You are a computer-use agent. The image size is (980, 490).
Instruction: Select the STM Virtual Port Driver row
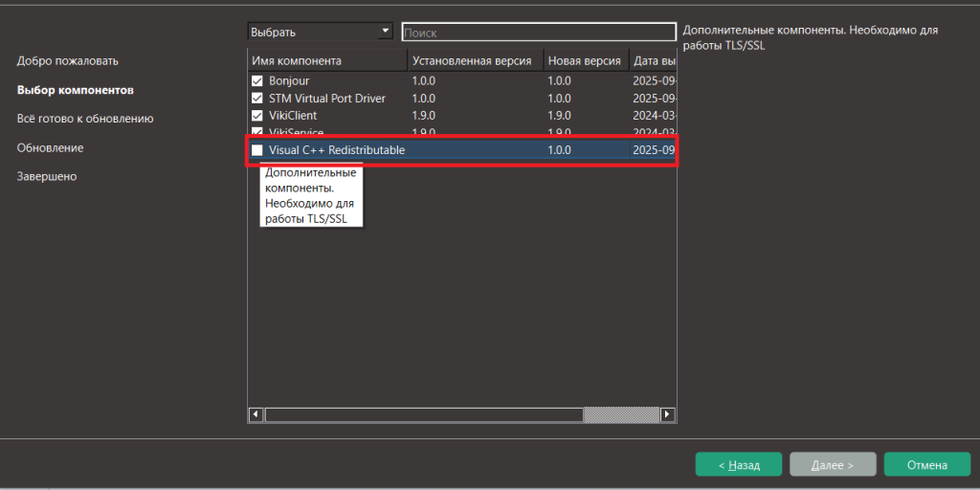point(327,99)
